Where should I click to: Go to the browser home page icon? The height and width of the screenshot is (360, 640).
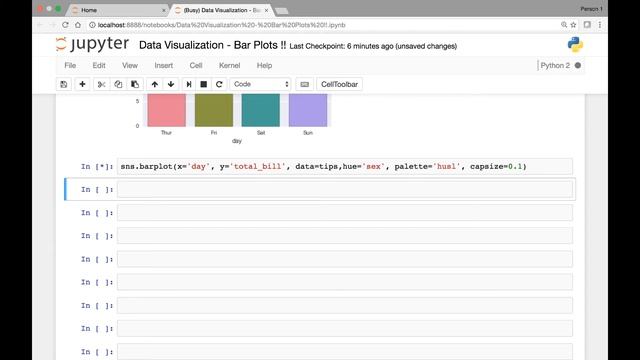click(x=78, y=25)
